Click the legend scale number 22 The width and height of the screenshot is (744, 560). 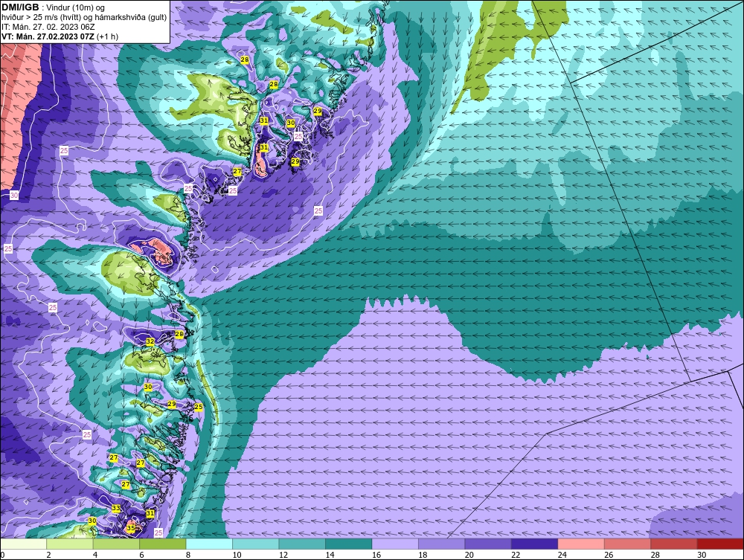pyautogui.click(x=516, y=556)
